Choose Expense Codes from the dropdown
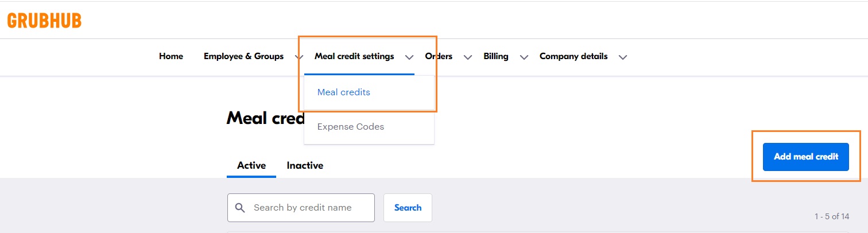The width and height of the screenshot is (868, 233). pyautogui.click(x=351, y=127)
